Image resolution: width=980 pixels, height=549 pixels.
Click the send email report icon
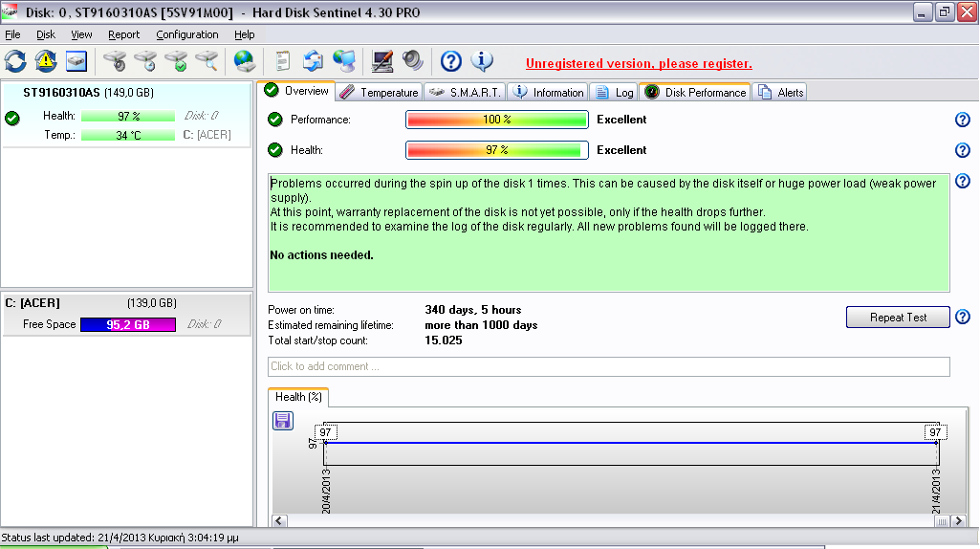click(313, 61)
